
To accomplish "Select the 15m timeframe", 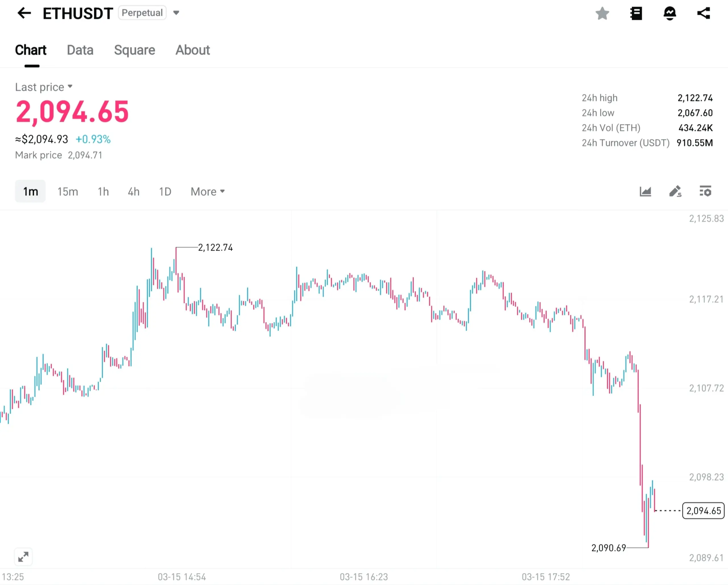I will (67, 192).
